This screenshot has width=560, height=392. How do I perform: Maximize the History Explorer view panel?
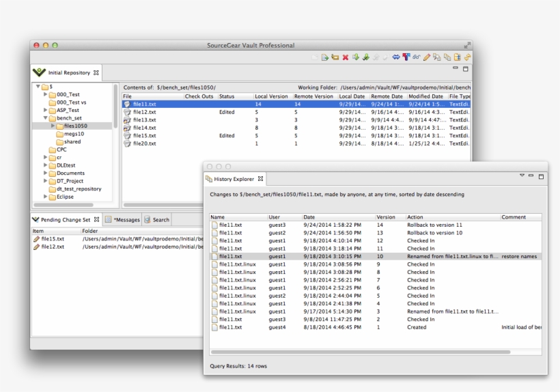tap(541, 176)
